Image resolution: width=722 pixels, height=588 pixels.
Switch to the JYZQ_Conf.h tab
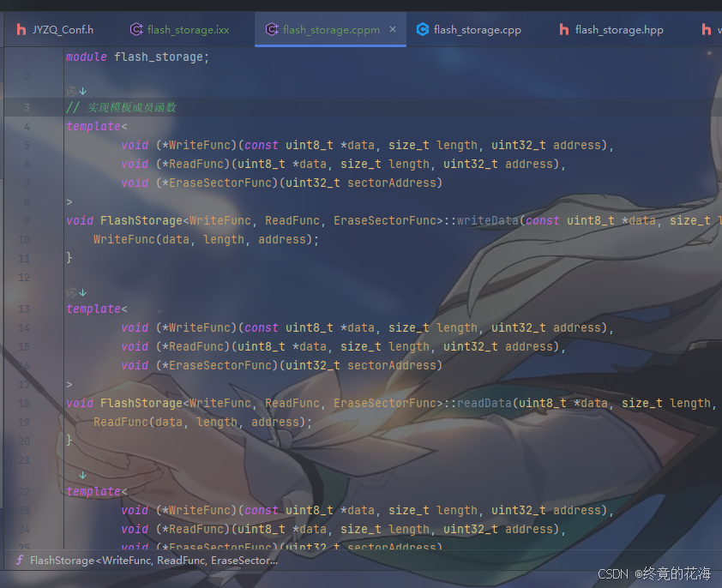coord(55,30)
